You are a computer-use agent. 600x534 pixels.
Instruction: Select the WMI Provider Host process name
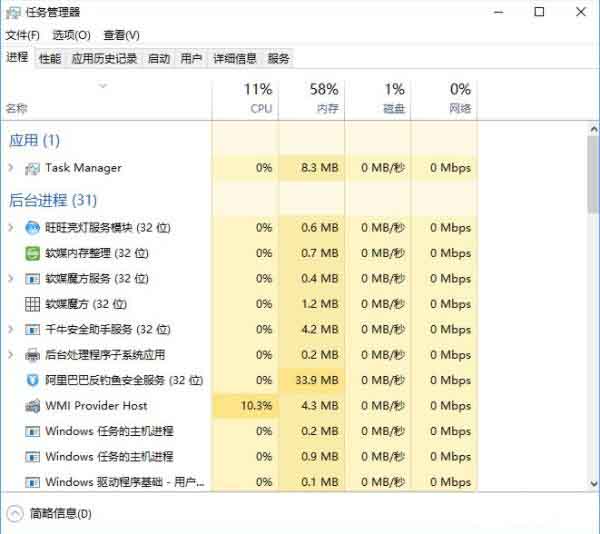pos(96,406)
